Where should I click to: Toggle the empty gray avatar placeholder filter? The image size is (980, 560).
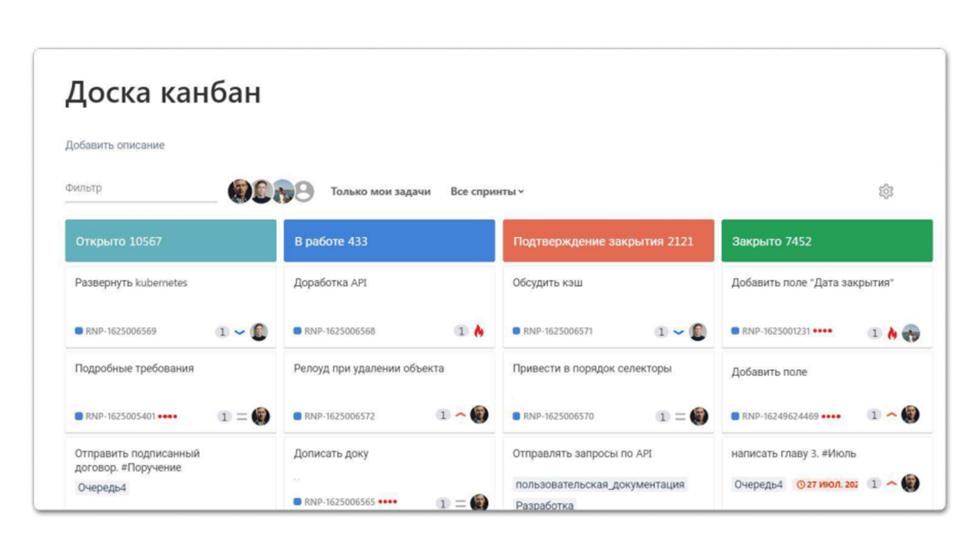(x=303, y=192)
